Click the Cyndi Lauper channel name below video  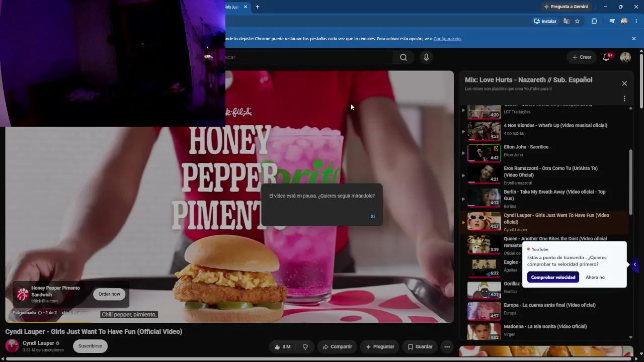pyautogui.click(x=38, y=343)
